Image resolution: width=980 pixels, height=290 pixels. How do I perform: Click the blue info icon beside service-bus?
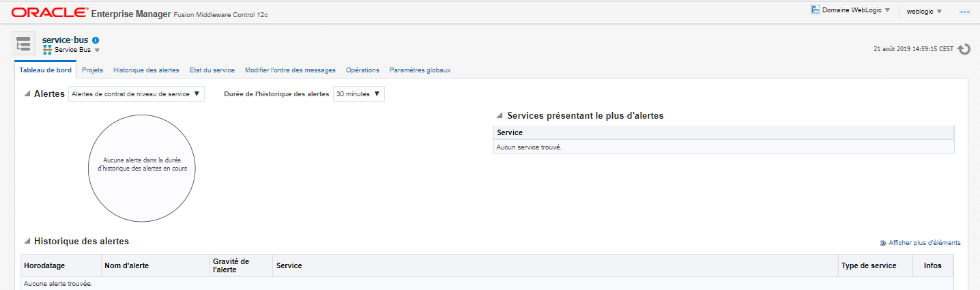tap(96, 40)
